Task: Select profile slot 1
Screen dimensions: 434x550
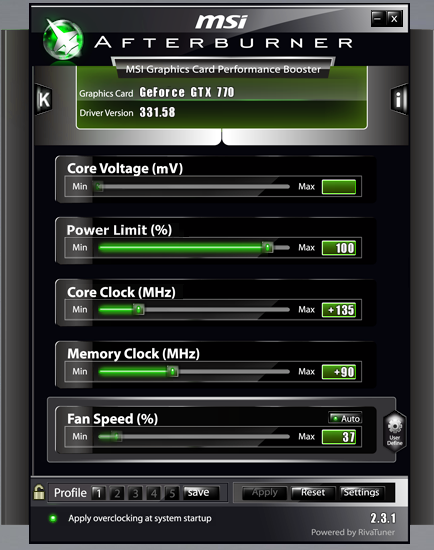Action: coord(99,493)
